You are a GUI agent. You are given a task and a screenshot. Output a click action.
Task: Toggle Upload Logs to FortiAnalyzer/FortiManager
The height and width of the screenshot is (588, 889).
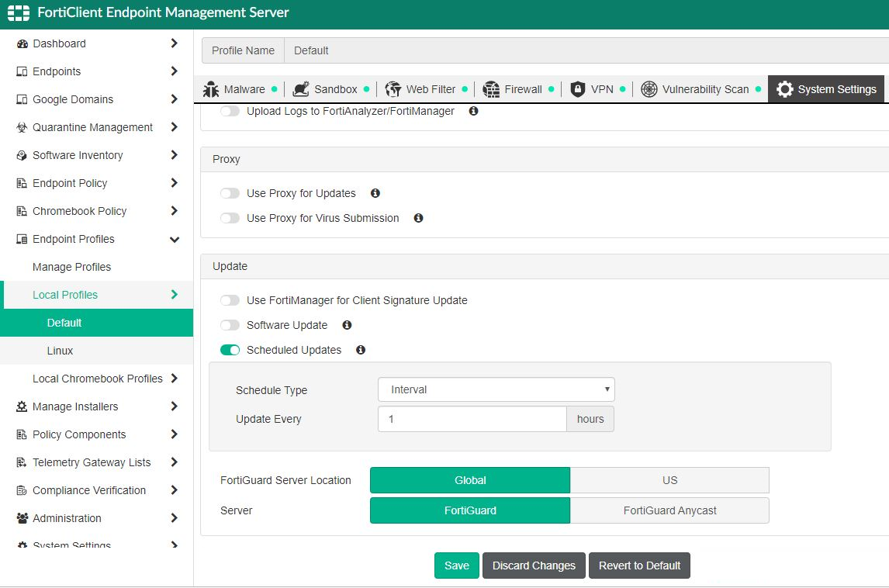(230, 111)
